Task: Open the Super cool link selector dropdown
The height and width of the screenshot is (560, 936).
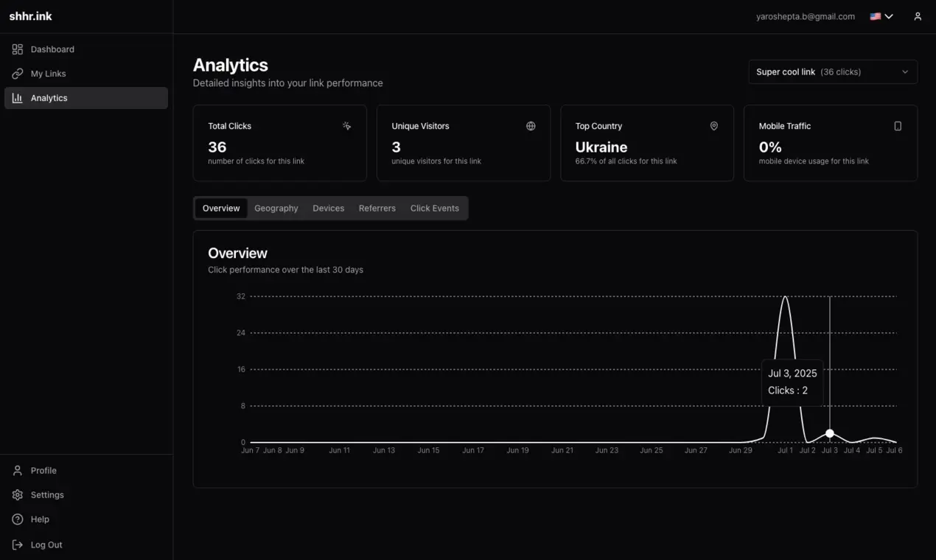Action: [833, 72]
